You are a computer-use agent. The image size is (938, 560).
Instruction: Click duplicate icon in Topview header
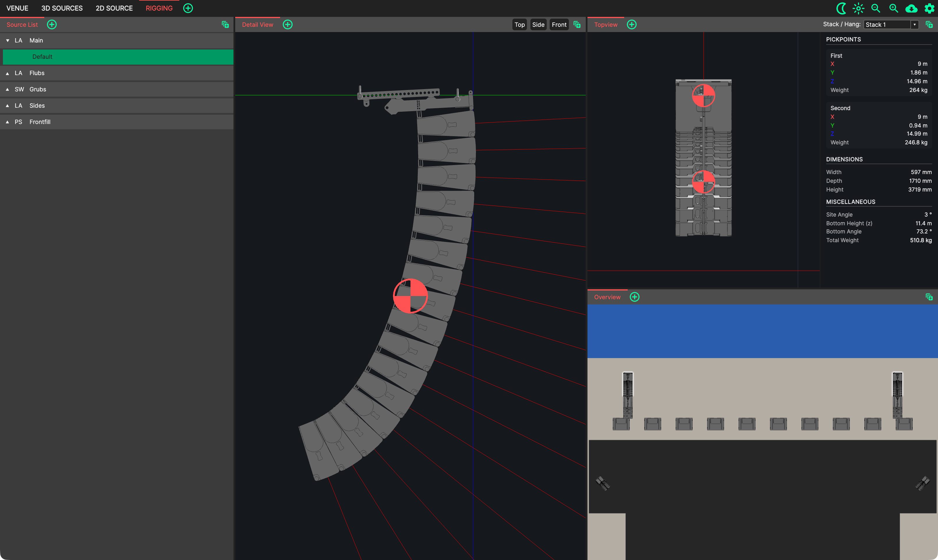929,24
